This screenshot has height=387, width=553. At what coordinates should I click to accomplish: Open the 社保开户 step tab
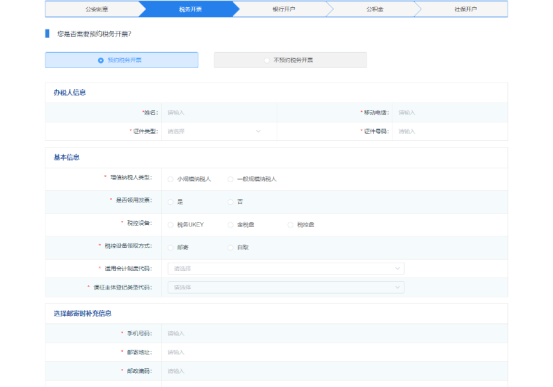[465, 9]
